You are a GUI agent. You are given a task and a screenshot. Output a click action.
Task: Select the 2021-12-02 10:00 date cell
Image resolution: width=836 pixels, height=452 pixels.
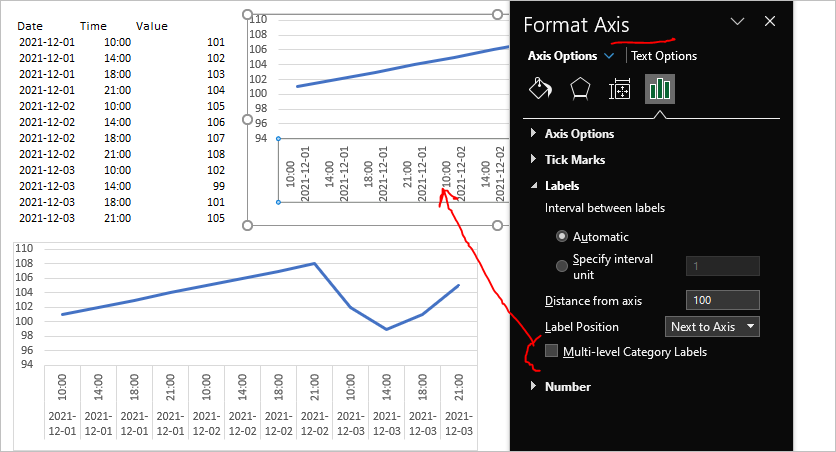[x=47, y=106]
